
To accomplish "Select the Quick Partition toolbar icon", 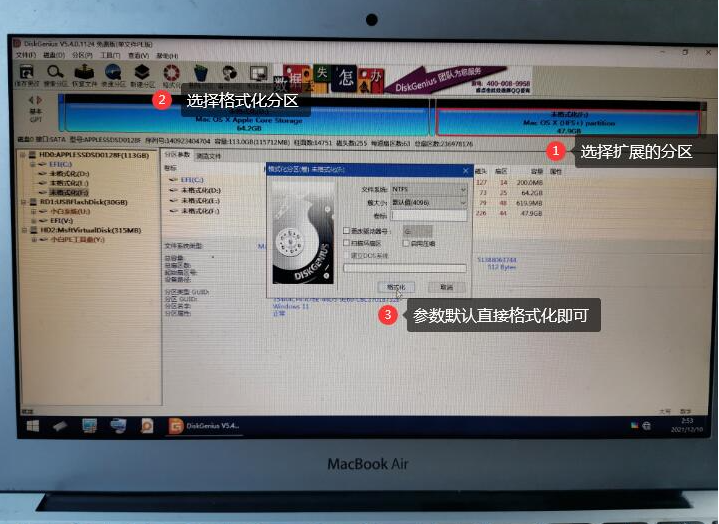I will (x=113, y=74).
